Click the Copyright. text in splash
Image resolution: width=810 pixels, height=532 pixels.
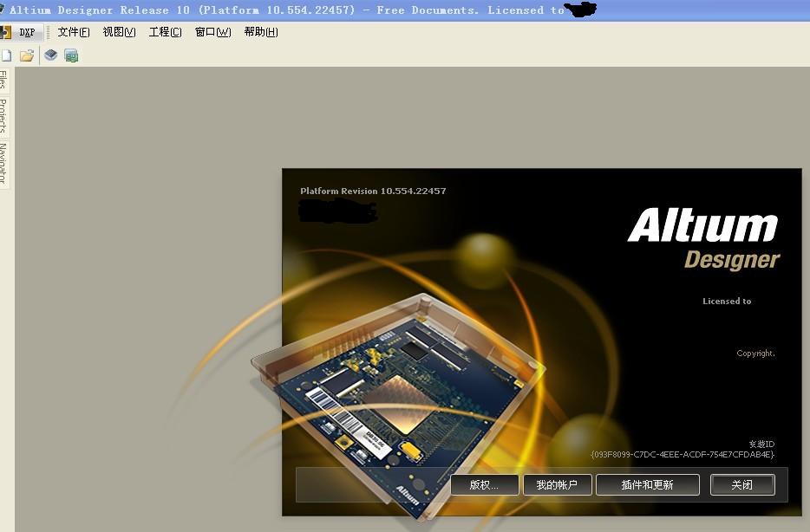755,354
